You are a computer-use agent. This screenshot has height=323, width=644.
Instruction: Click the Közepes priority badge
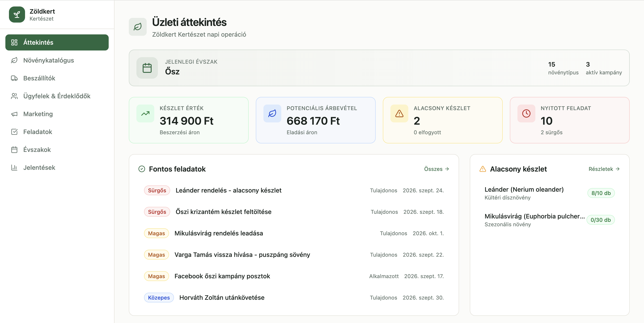[x=159, y=298]
